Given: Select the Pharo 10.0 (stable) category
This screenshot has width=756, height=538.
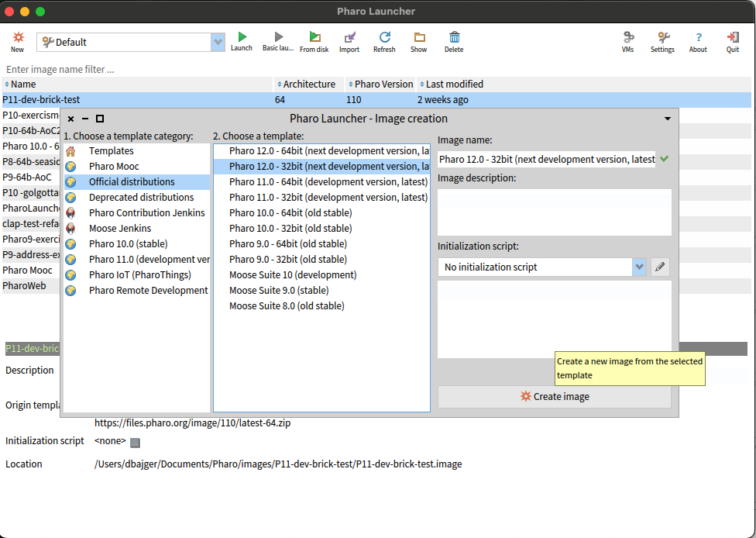Looking at the screenshot, I should point(136,243).
